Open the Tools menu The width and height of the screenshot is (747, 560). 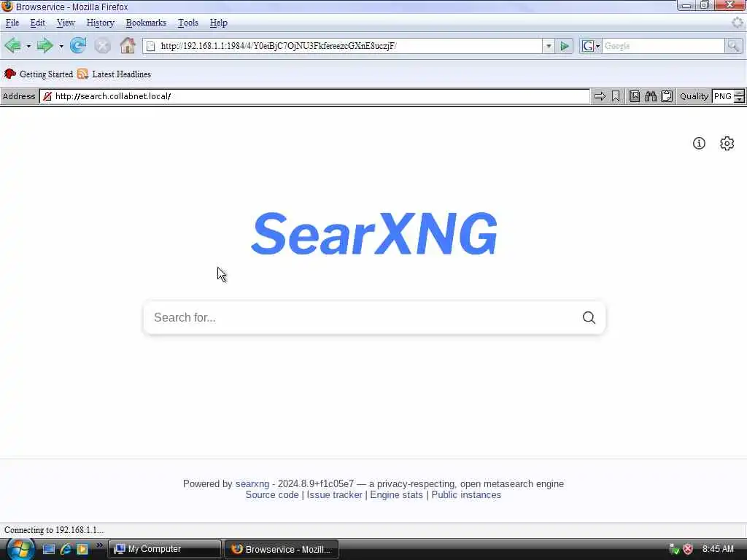point(188,23)
